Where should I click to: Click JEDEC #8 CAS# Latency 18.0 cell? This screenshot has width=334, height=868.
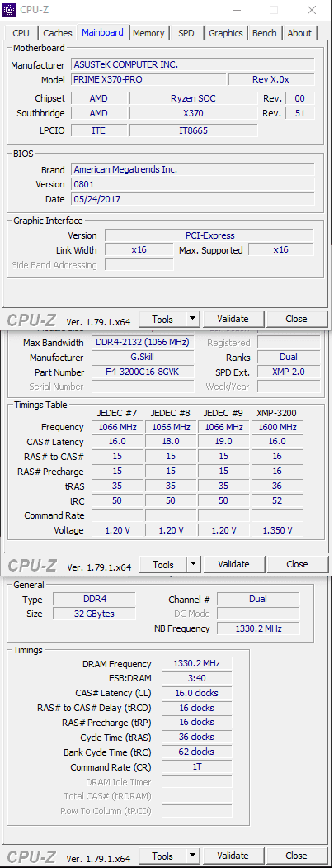point(171,441)
